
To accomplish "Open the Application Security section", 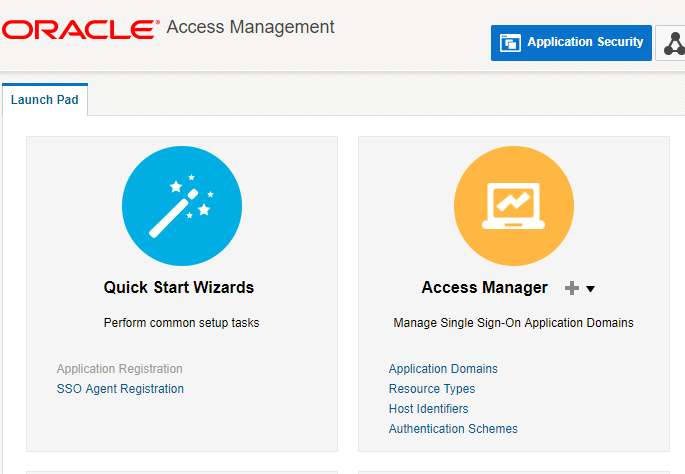I will (571, 42).
